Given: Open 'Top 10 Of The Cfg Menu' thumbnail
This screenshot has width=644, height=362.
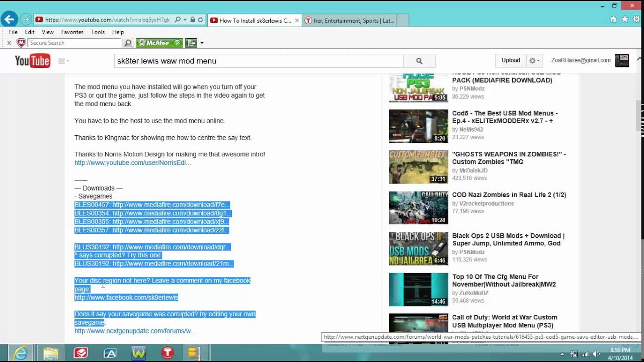Looking at the screenshot, I should 418,289.
